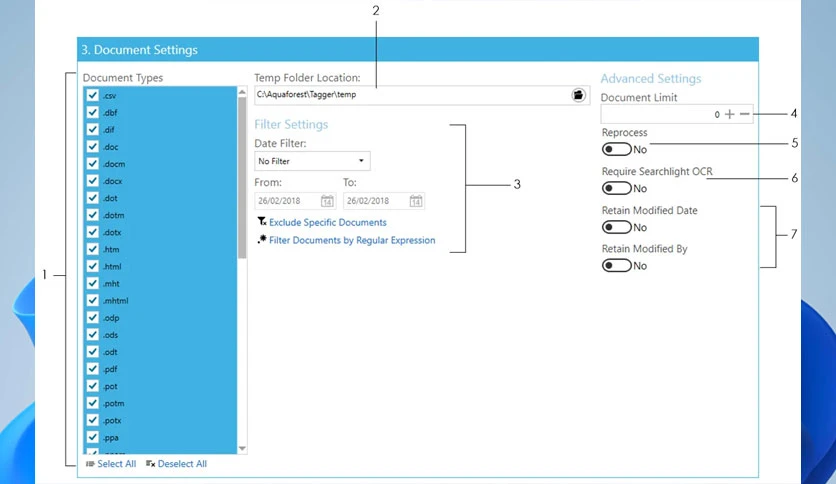The height and width of the screenshot is (484, 836).
Task: Uncheck the .docx document type
Action: click(93, 180)
